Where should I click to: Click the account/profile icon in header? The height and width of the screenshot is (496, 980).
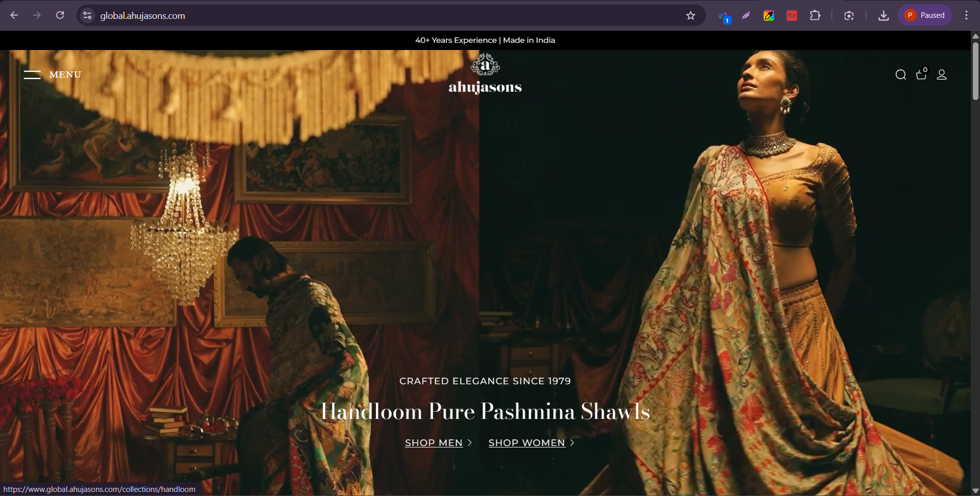coord(942,75)
